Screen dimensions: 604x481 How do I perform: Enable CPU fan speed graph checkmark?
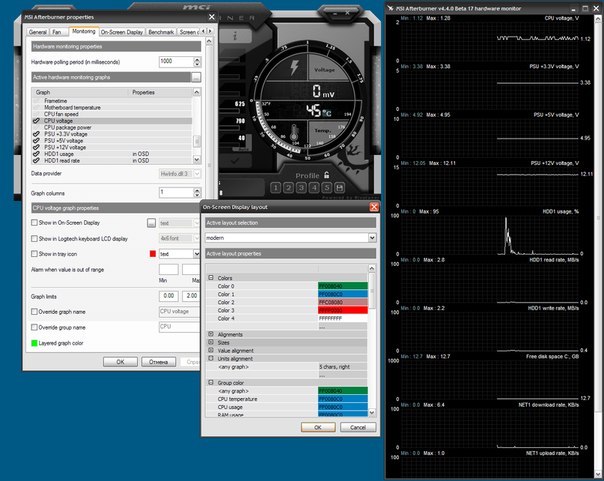click(37, 114)
